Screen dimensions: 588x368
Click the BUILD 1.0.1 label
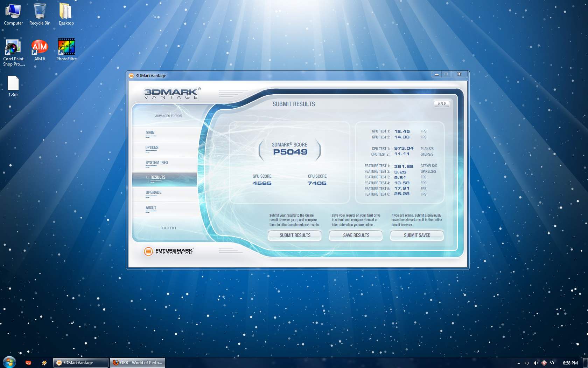click(x=168, y=228)
